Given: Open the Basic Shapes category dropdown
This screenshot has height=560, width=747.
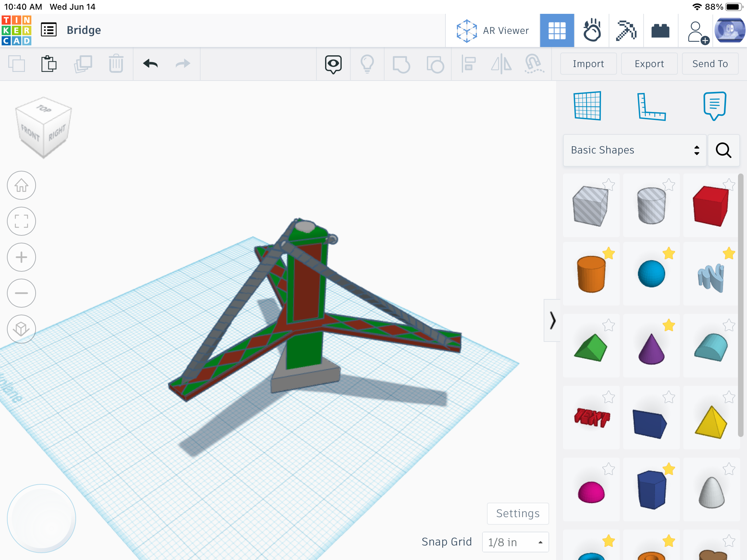Looking at the screenshot, I should point(634,150).
